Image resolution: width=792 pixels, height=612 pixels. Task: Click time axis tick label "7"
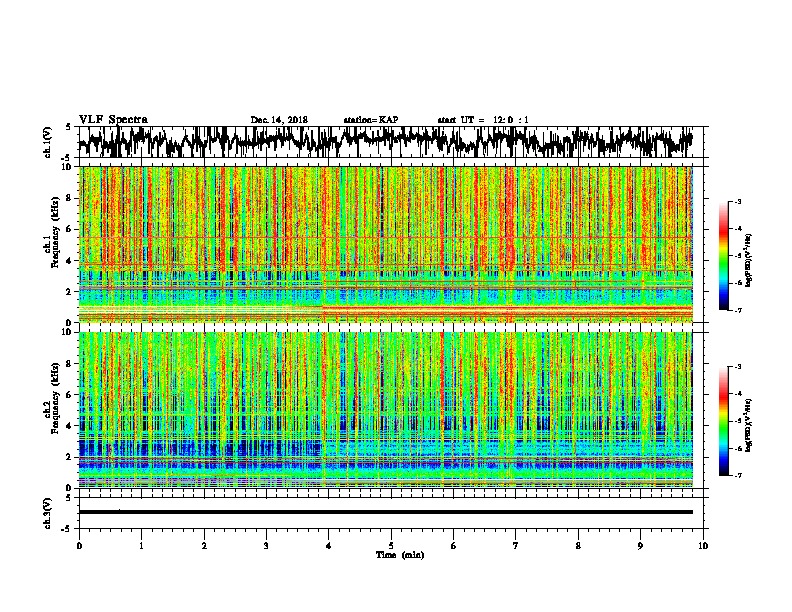pyautogui.click(x=516, y=546)
